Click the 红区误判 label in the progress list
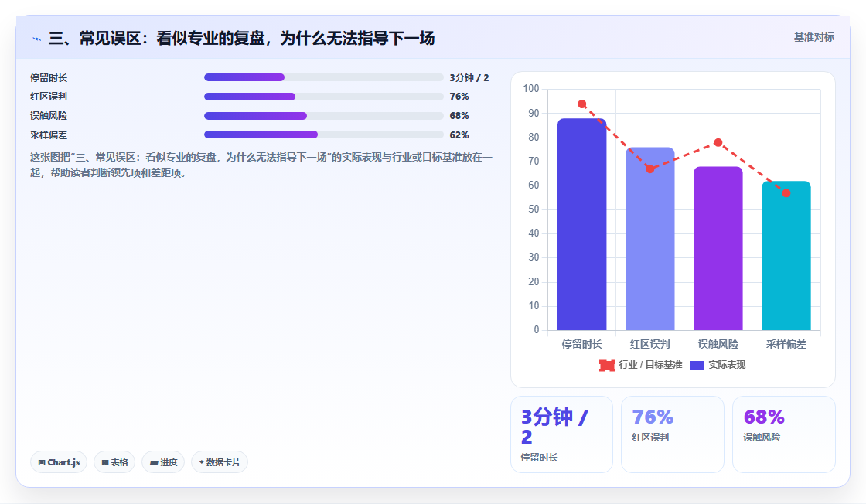This screenshot has width=866, height=504. click(x=49, y=97)
